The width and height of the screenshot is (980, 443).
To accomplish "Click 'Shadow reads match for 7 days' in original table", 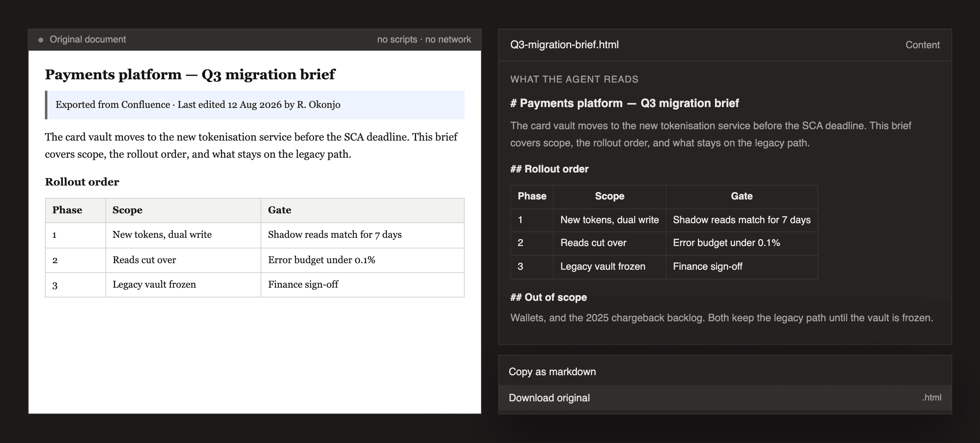I will click(x=335, y=235).
